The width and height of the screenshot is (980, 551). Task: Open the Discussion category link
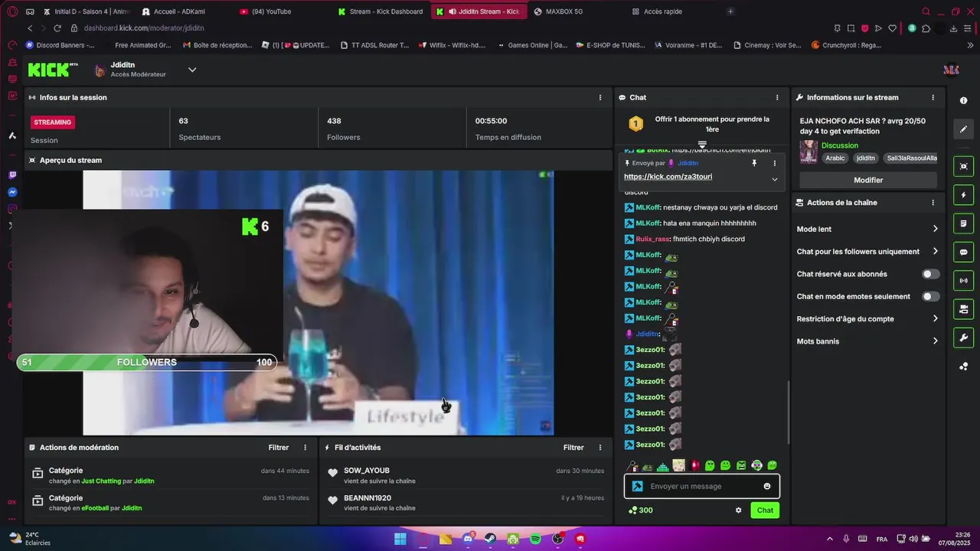tap(840, 145)
